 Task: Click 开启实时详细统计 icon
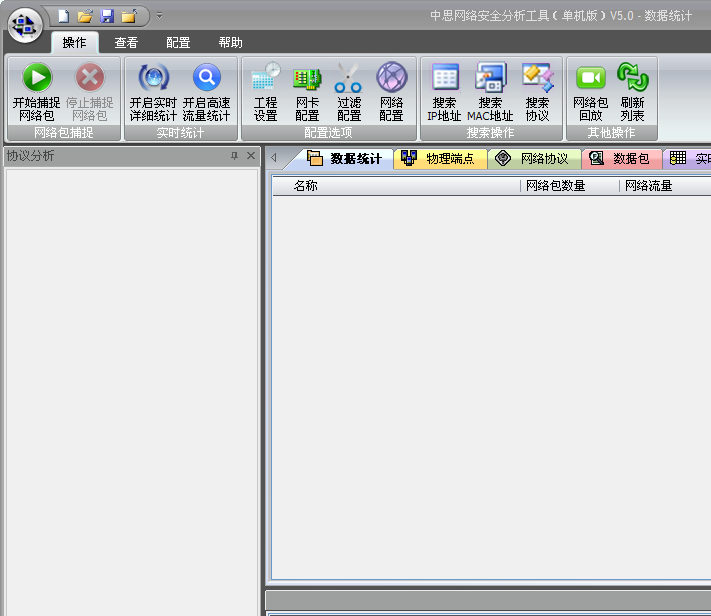click(x=153, y=78)
